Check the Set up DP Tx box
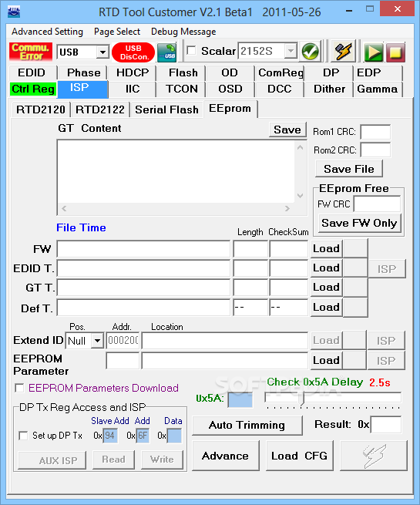This screenshot has width=420, height=505. pos(23,436)
